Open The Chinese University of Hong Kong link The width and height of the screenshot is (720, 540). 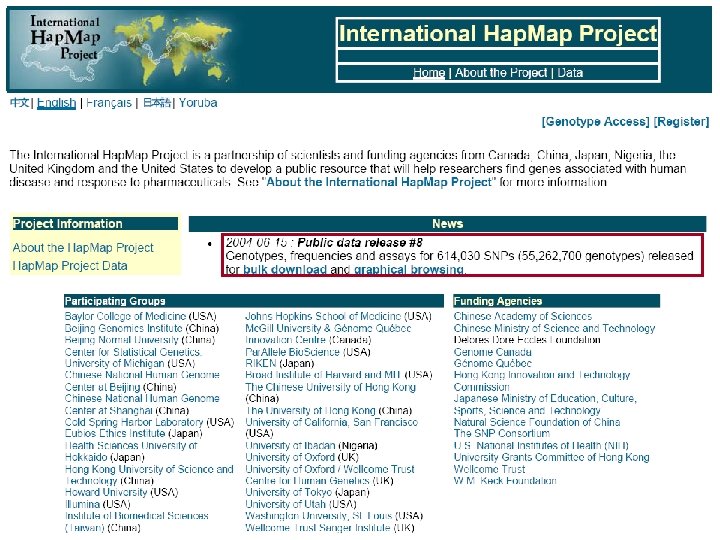331,387
